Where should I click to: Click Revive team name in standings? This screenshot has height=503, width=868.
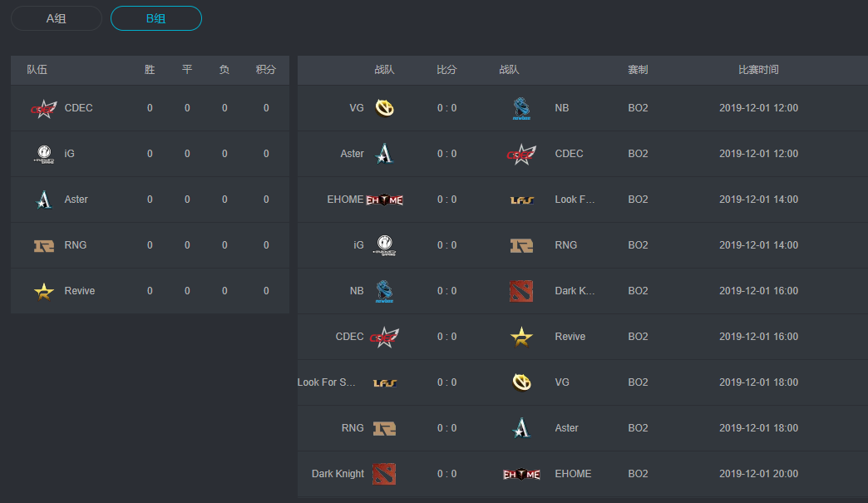point(80,291)
